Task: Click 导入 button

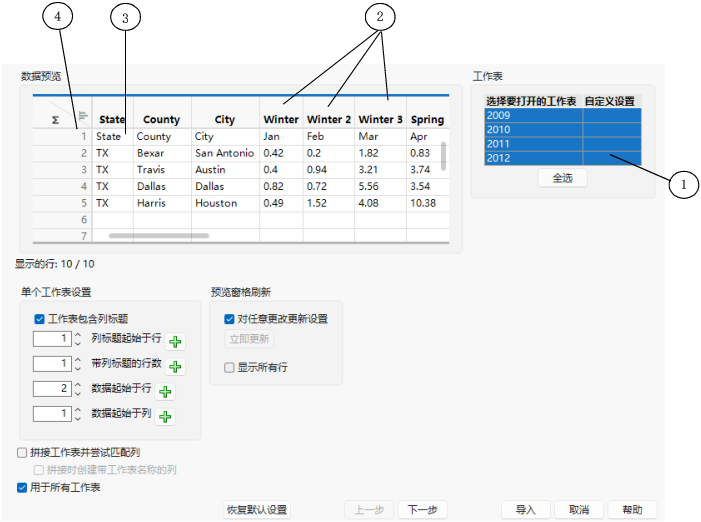Action: 526,510
